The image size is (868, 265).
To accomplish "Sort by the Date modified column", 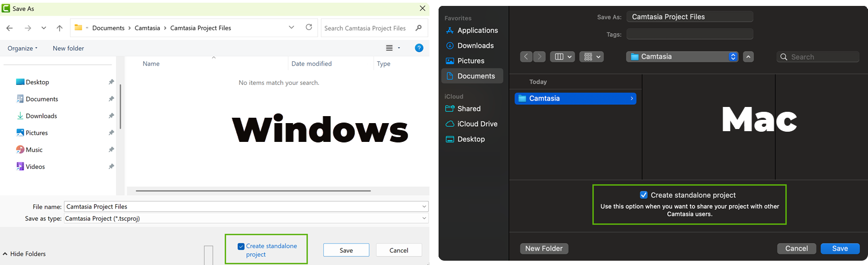I will pos(311,63).
